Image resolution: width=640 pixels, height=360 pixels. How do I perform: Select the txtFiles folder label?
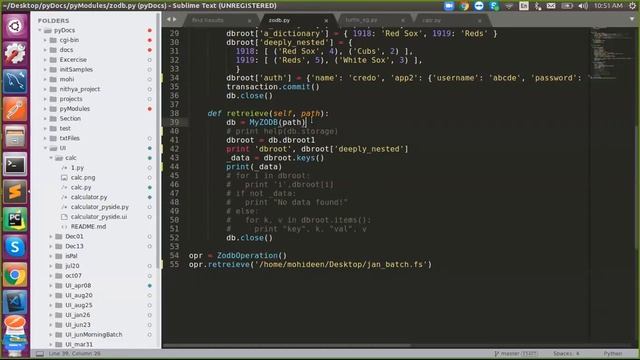click(x=69, y=138)
